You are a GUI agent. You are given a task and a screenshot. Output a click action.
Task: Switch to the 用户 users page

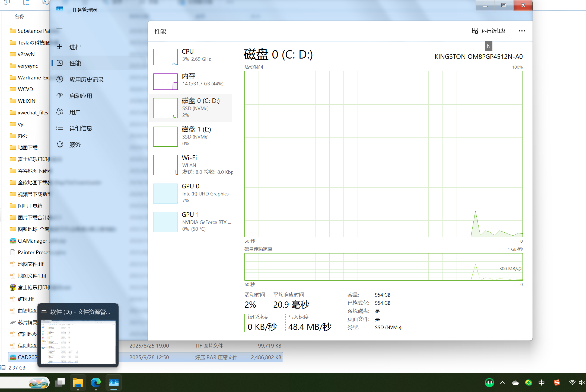pyautogui.click(x=98, y=112)
